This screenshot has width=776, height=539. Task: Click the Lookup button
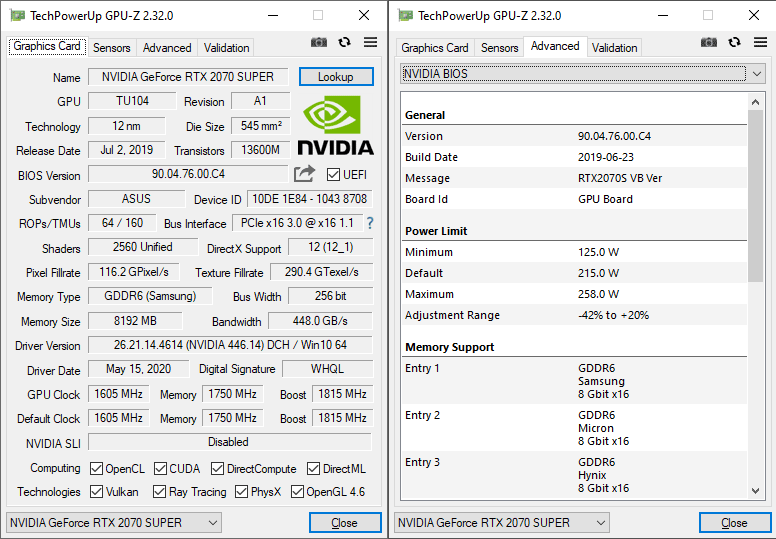tap(336, 77)
